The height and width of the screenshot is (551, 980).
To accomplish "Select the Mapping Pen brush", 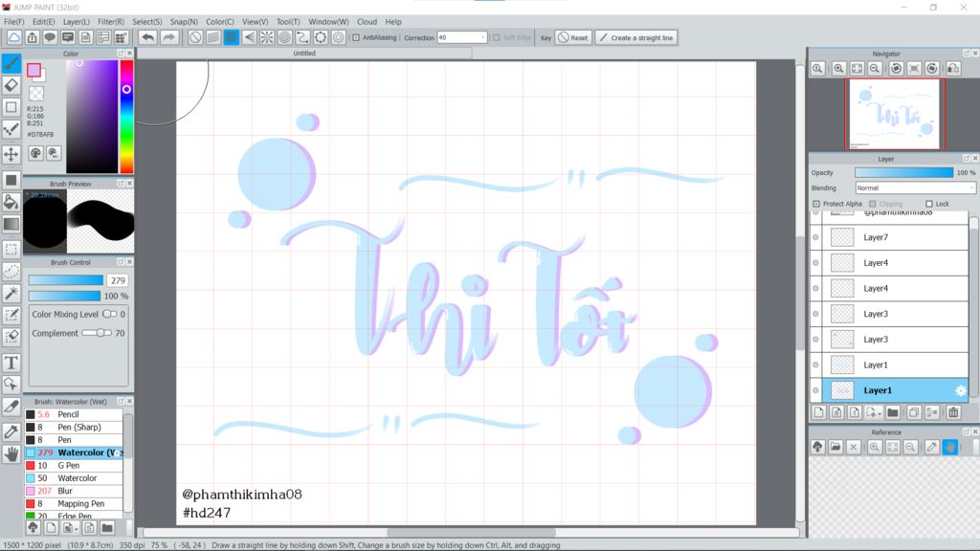I will pos(74,503).
